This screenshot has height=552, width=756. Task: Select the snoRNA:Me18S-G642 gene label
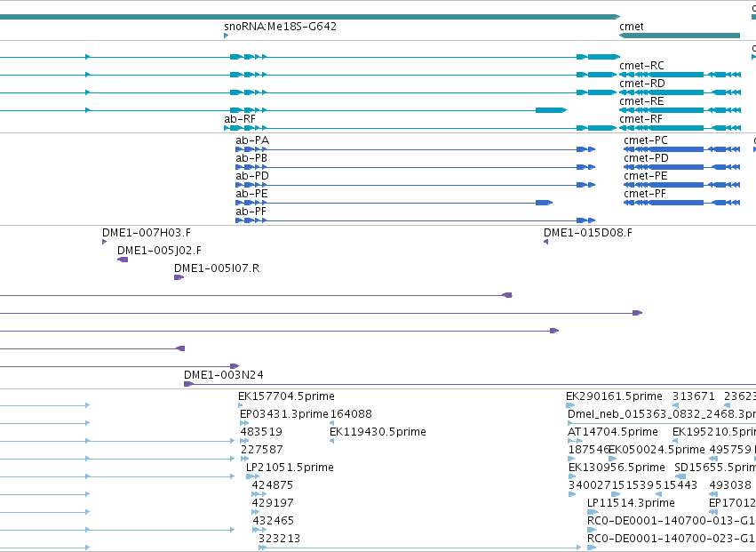pos(280,27)
